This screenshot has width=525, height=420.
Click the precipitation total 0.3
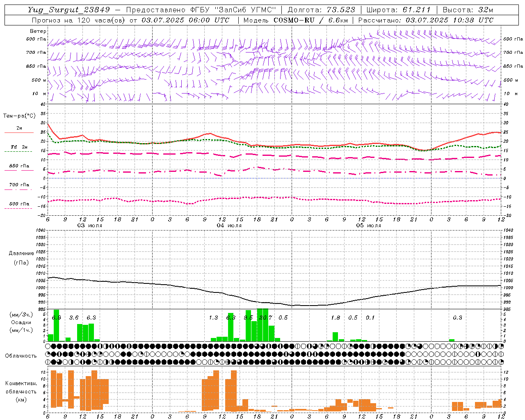(x=457, y=317)
